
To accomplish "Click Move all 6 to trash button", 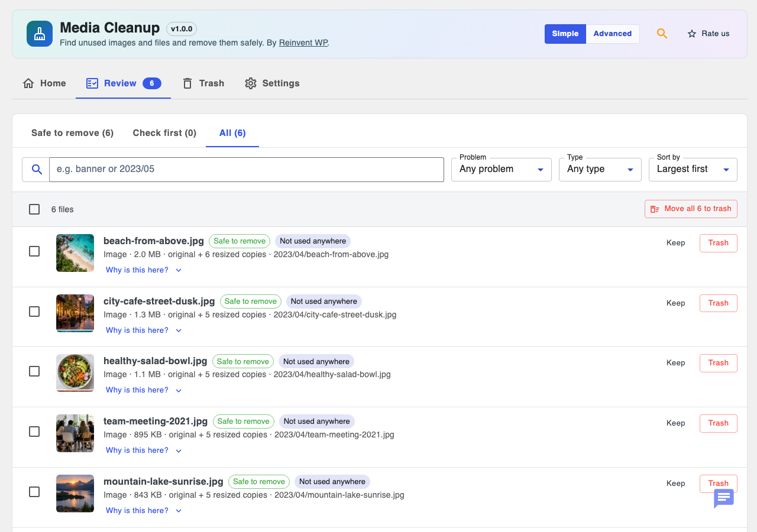I will pos(691,209).
